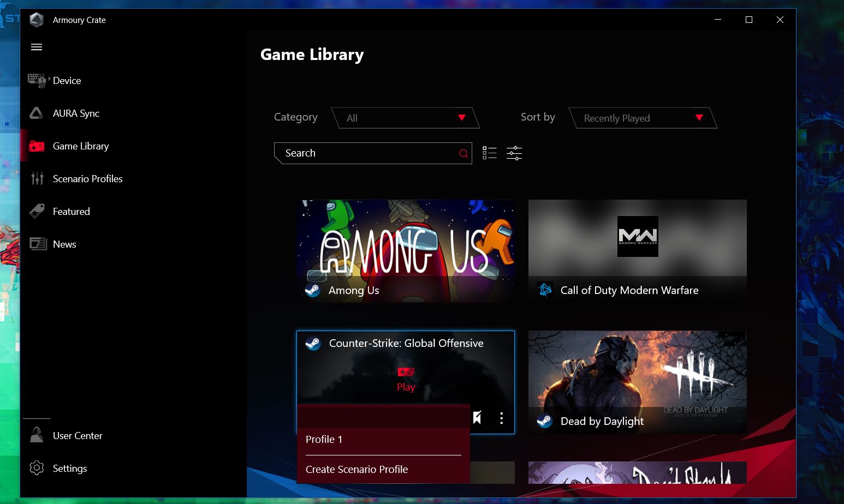Click the Game Library sidebar item
Screen dimensions: 844x504
(x=81, y=146)
